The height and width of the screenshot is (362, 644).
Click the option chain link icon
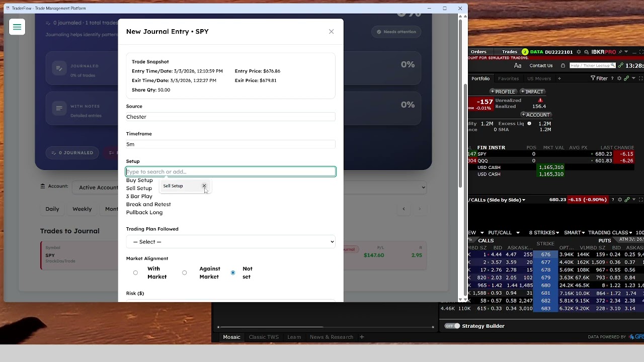[627, 200]
